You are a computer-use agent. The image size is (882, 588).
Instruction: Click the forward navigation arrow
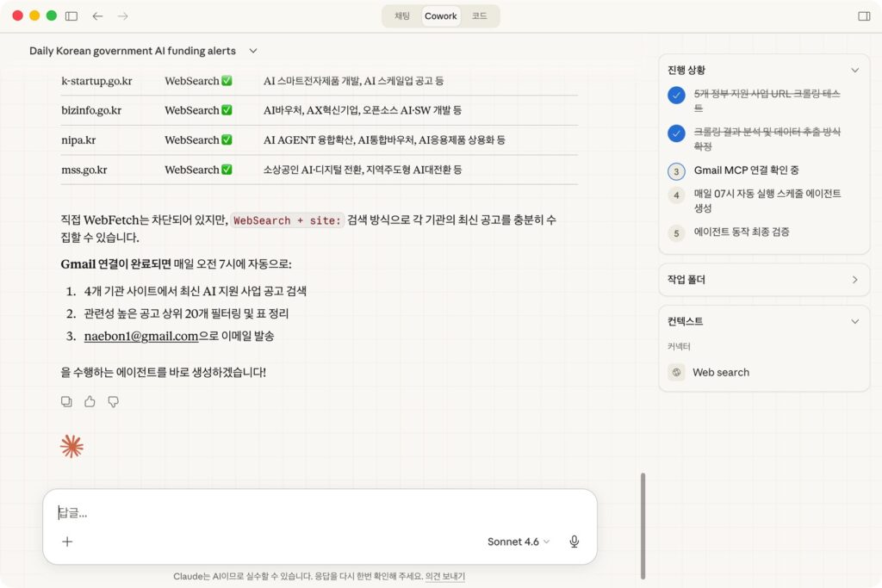pyautogui.click(x=122, y=16)
